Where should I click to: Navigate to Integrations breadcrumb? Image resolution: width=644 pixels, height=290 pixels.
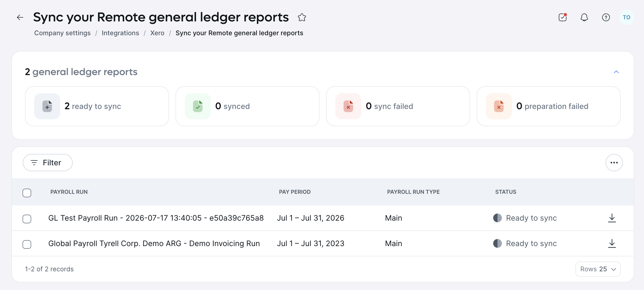coord(120,33)
